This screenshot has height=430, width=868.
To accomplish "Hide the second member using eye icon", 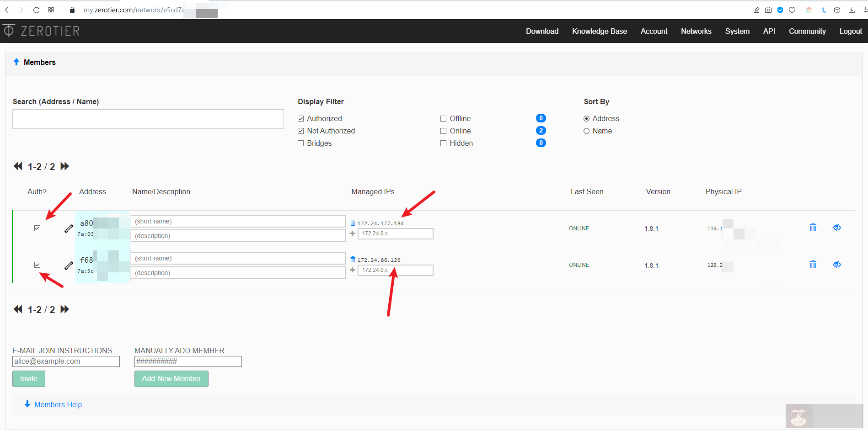I will [x=836, y=265].
